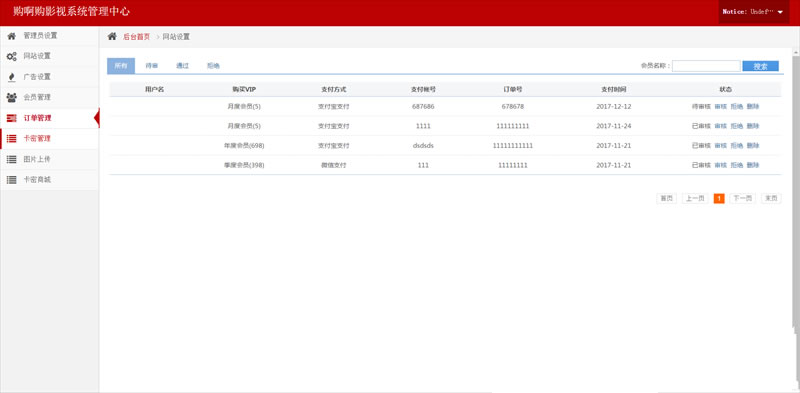Go to 下一页 in pagination
The image size is (800, 393).
pyautogui.click(x=742, y=199)
